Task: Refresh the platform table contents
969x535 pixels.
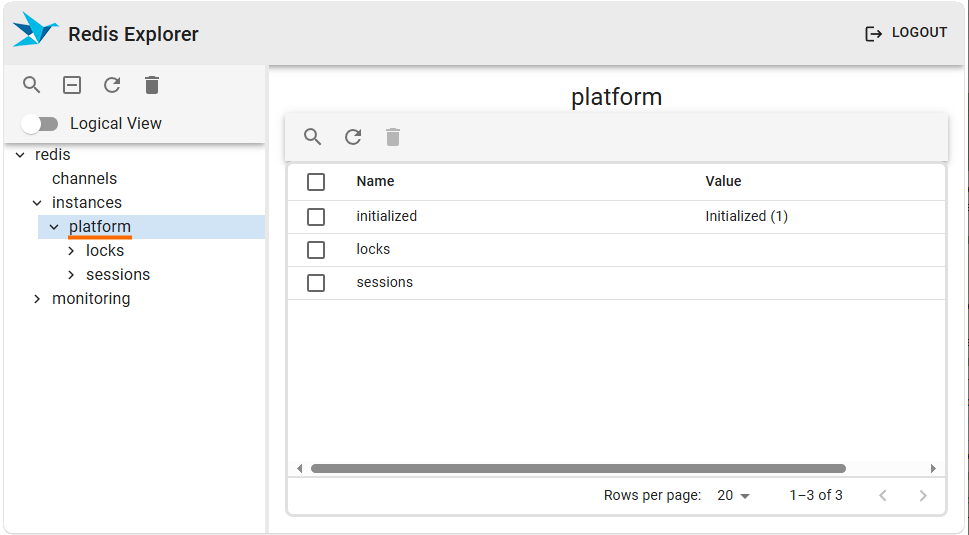Action: pyautogui.click(x=353, y=137)
